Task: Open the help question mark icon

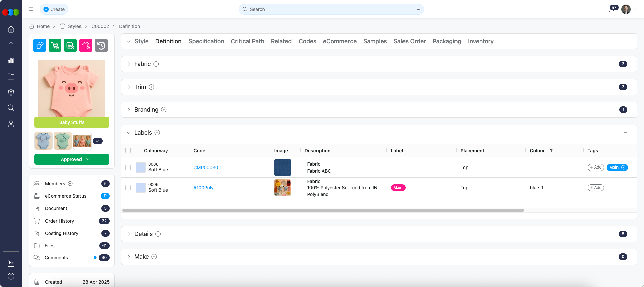Action: click(x=11, y=276)
